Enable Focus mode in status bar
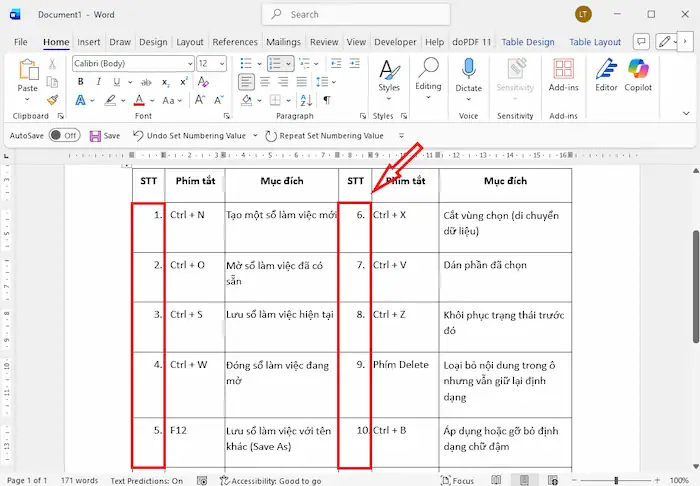Viewport: 700px width, 486px height. click(x=456, y=480)
